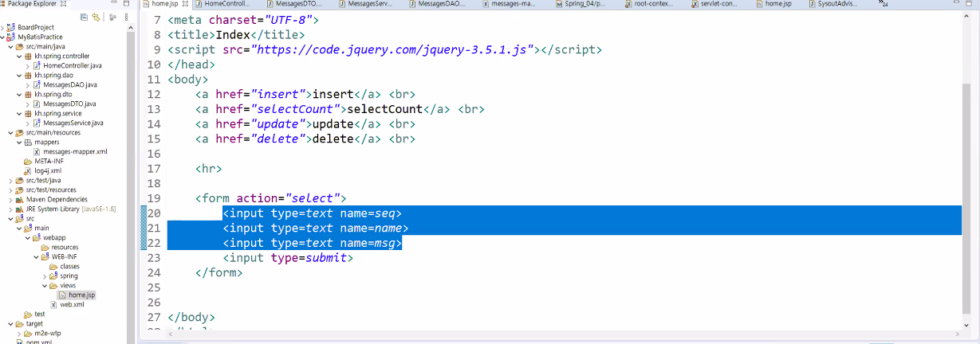Close the active home.jsp editor tab

pyautogui.click(x=185, y=4)
